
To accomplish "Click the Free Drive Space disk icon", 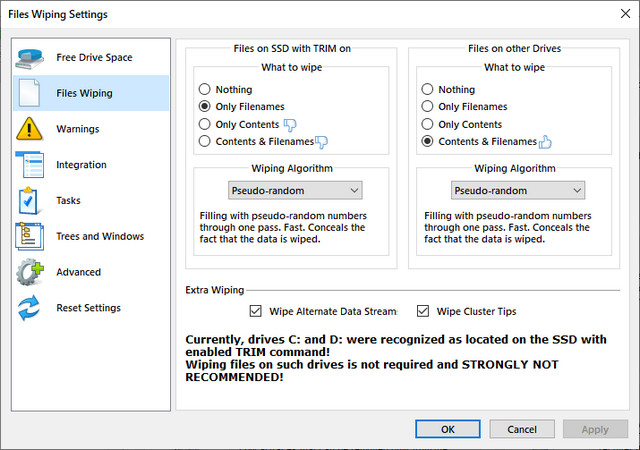I will (30, 58).
